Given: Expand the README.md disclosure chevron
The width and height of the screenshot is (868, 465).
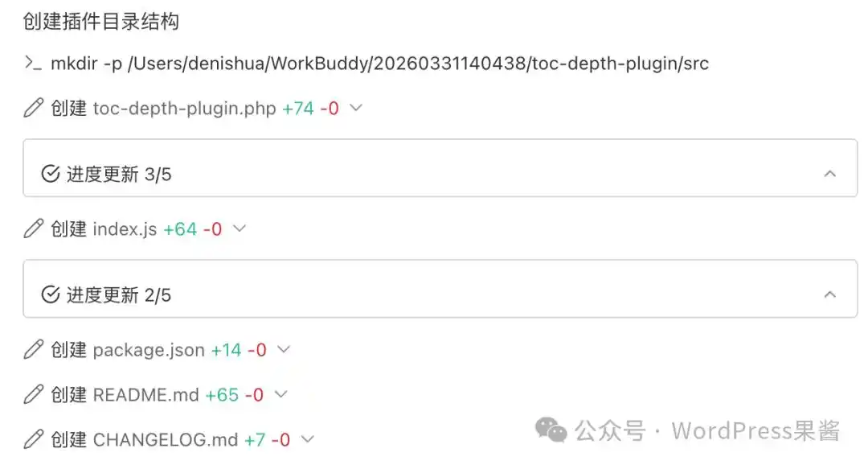Looking at the screenshot, I should pyautogui.click(x=281, y=396).
